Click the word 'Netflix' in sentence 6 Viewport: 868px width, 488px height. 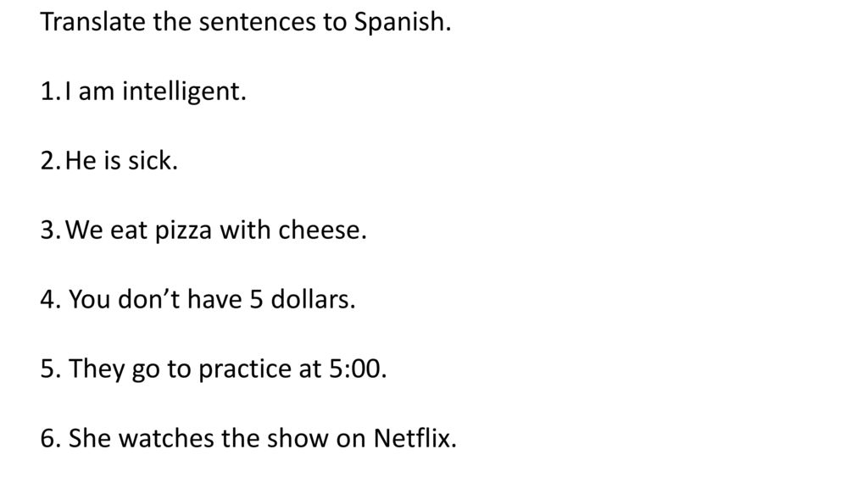tap(412, 438)
